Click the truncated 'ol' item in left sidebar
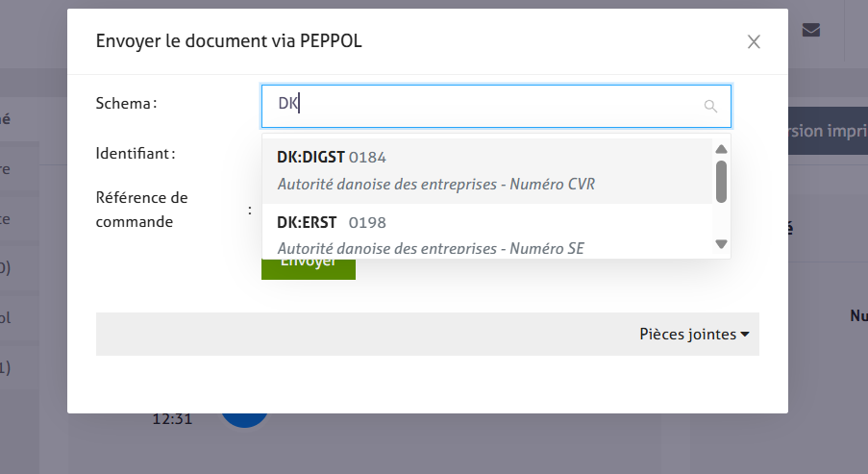Screen dimensions: 868x474 coord(5,316)
